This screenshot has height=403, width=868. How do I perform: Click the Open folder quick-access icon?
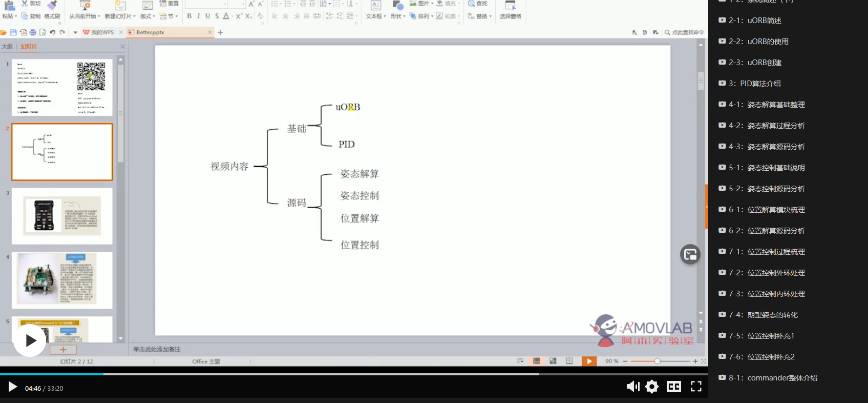click(x=4, y=32)
